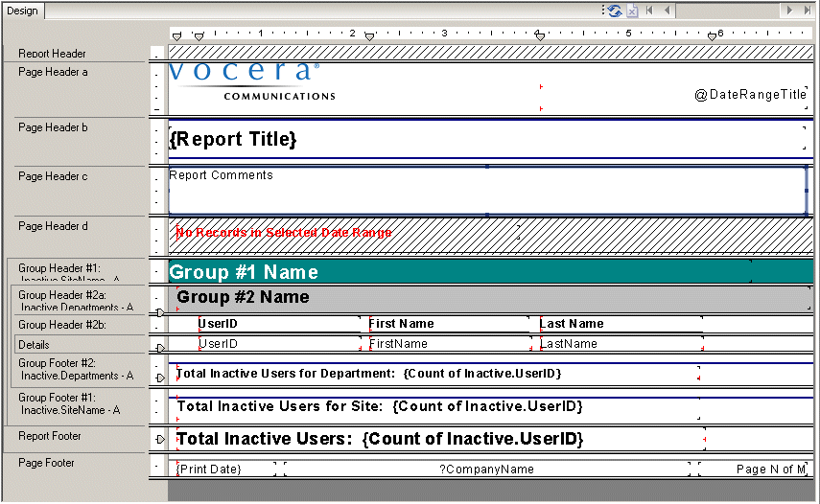Select the ?CompanyName parameter field in Page Footer
820x504 pixels.
[x=486, y=470]
